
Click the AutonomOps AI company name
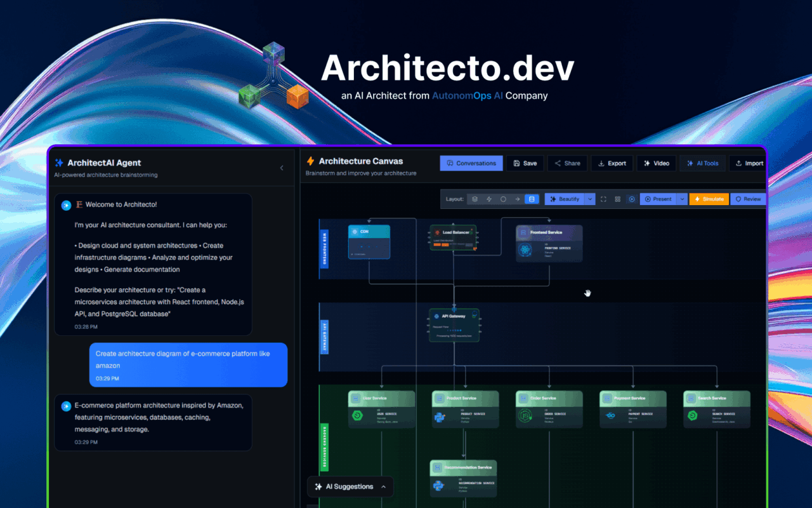tap(468, 96)
